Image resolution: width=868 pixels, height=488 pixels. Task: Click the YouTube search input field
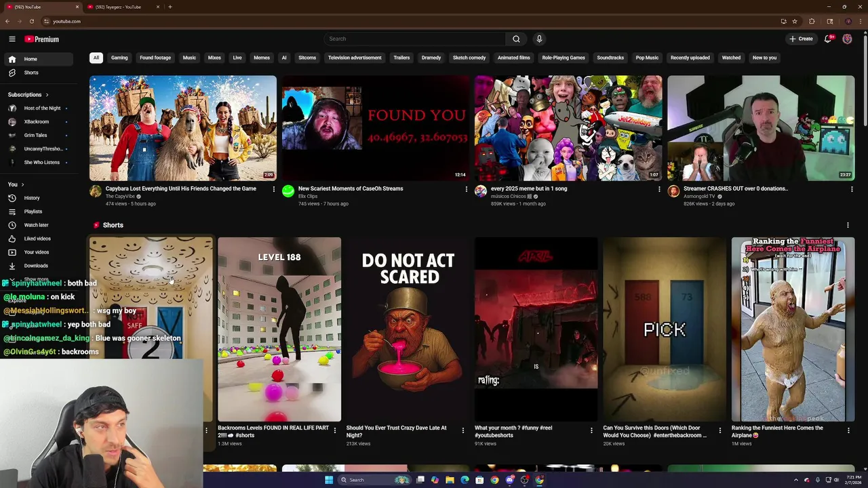coord(415,39)
